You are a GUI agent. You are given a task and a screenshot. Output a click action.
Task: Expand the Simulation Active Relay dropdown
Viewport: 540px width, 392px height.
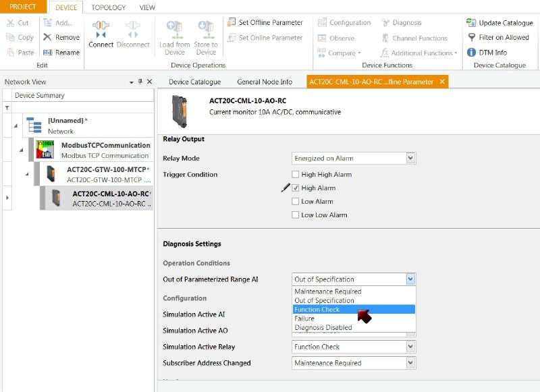coord(410,347)
